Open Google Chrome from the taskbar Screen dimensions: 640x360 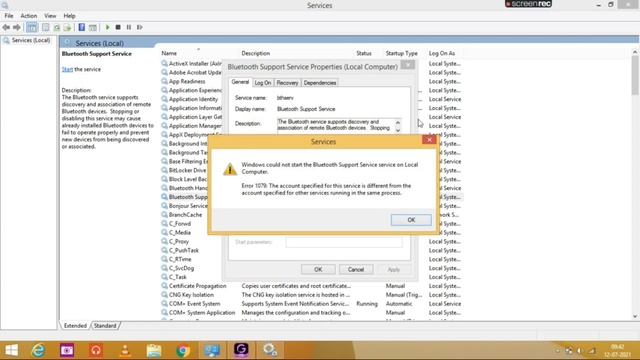[x=183, y=350]
